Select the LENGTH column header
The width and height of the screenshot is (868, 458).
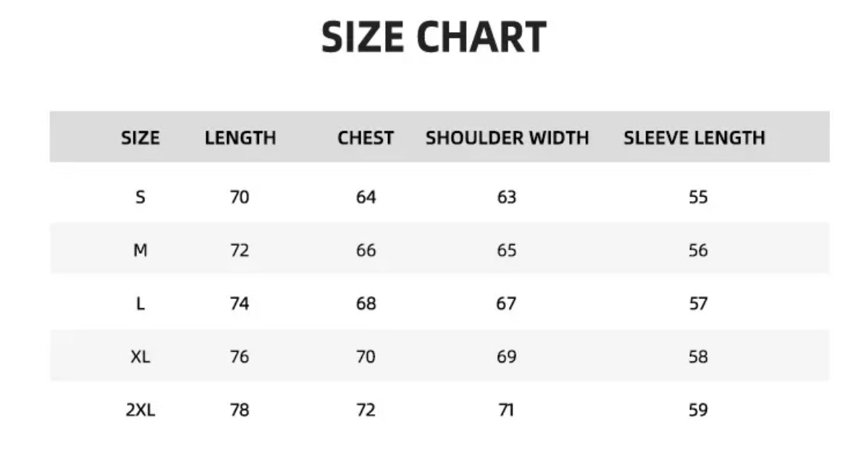coord(240,138)
